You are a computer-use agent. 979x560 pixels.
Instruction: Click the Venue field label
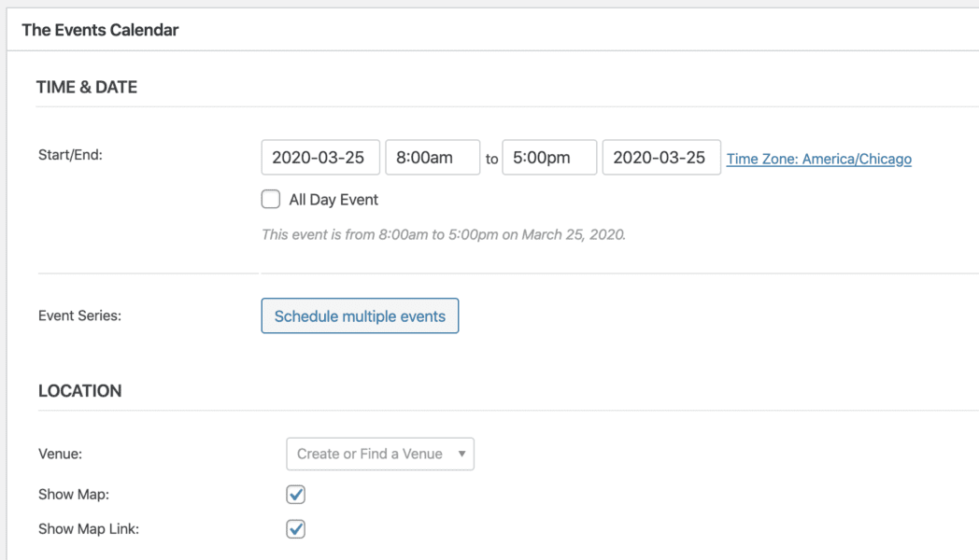61,454
